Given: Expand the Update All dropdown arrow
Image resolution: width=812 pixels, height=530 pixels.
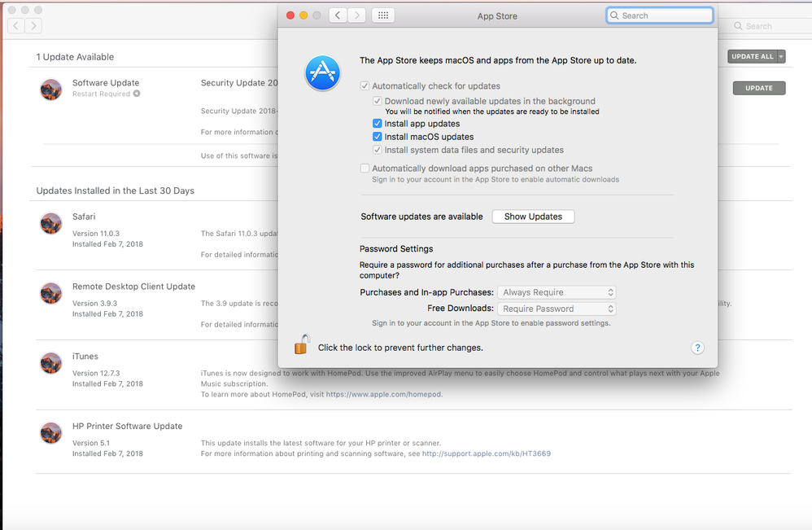Looking at the screenshot, I should [781, 56].
